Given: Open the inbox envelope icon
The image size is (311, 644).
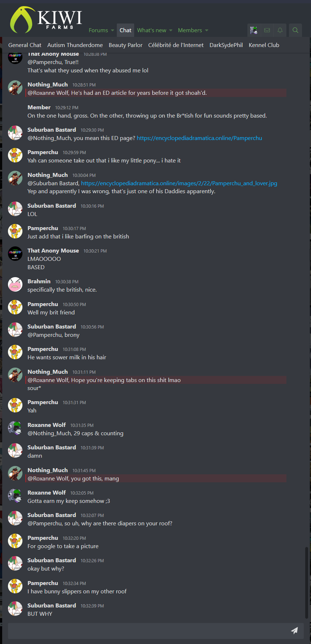Looking at the screenshot, I should pyautogui.click(x=267, y=30).
